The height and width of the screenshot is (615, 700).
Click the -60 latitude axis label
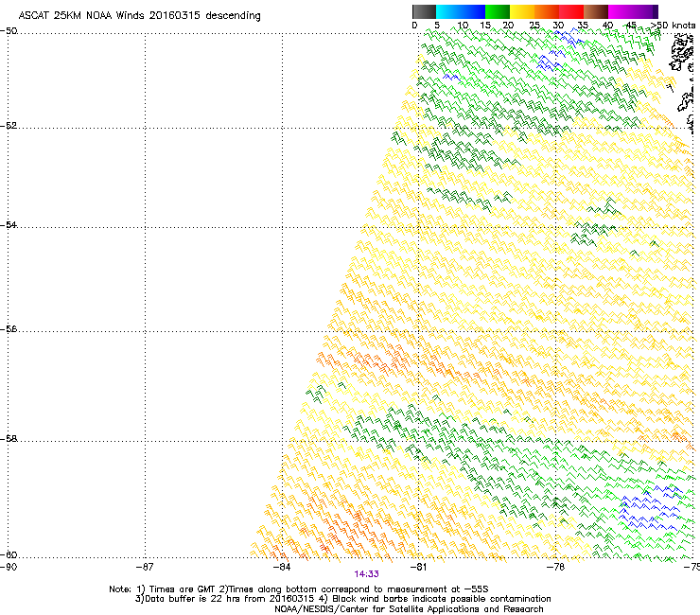9,555
